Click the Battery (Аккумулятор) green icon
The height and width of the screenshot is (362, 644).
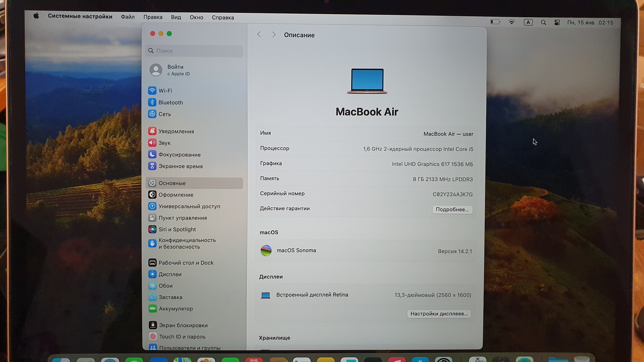pos(153,309)
